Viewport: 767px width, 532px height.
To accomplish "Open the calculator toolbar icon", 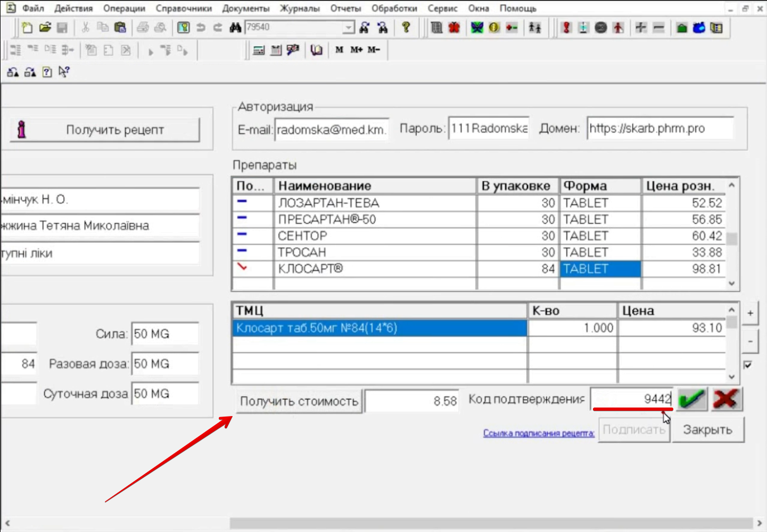I will (x=259, y=50).
